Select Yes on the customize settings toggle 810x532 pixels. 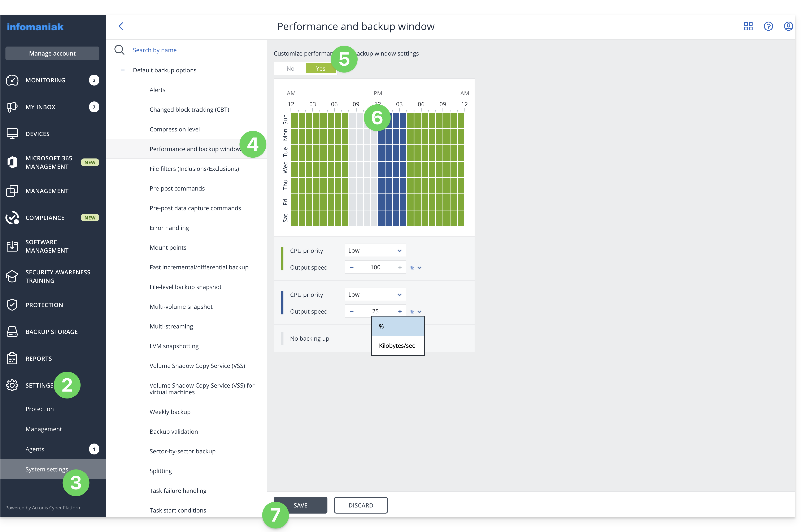point(320,68)
